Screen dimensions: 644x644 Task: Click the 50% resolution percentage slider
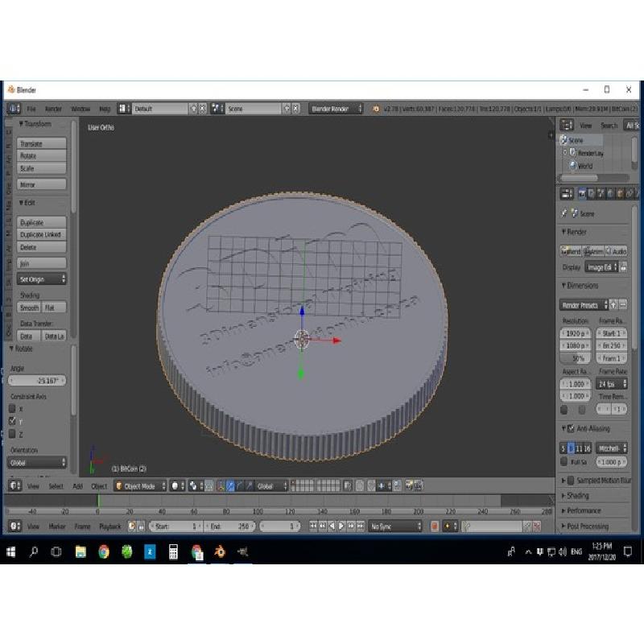[576, 358]
